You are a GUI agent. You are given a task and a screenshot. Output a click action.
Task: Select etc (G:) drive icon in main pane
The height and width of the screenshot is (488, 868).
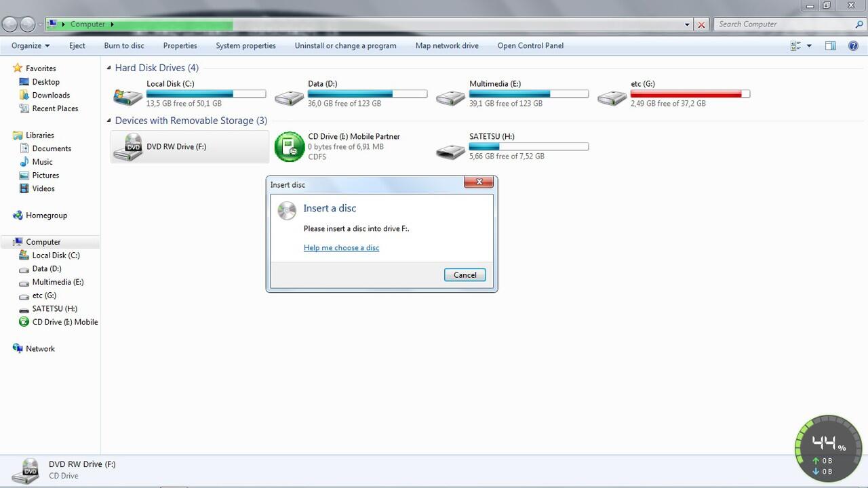pos(612,98)
